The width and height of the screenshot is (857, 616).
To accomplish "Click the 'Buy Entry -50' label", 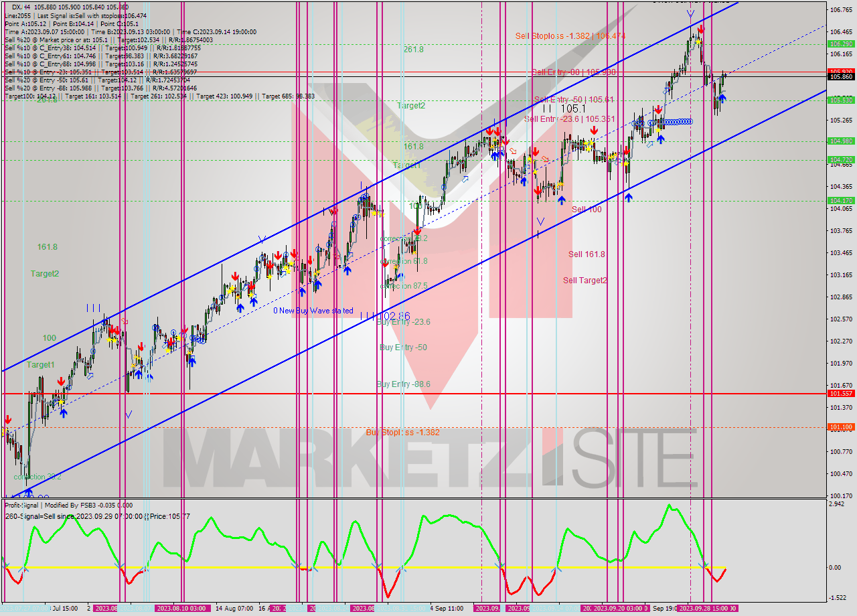I will click(x=403, y=348).
